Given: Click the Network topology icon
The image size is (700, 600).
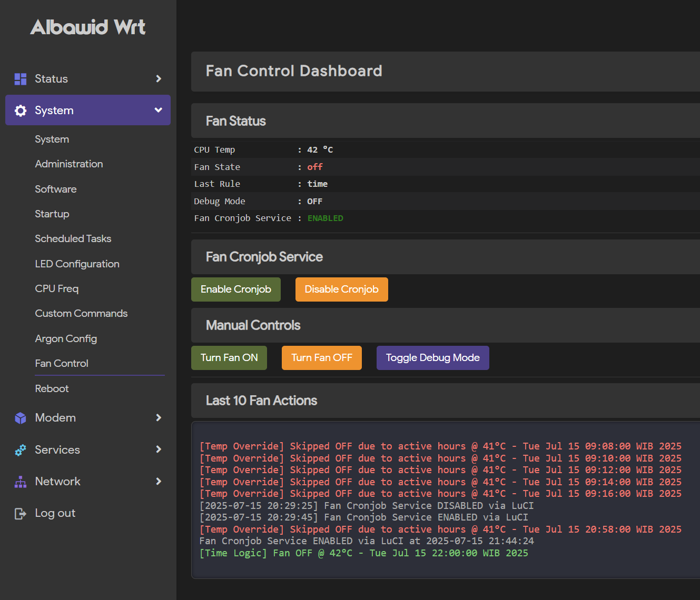Looking at the screenshot, I should tap(21, 482).
